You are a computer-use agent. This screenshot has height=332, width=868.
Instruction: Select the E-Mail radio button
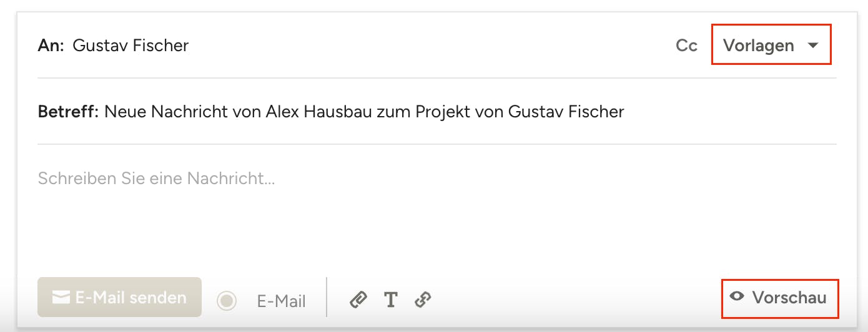pos(227,301)
